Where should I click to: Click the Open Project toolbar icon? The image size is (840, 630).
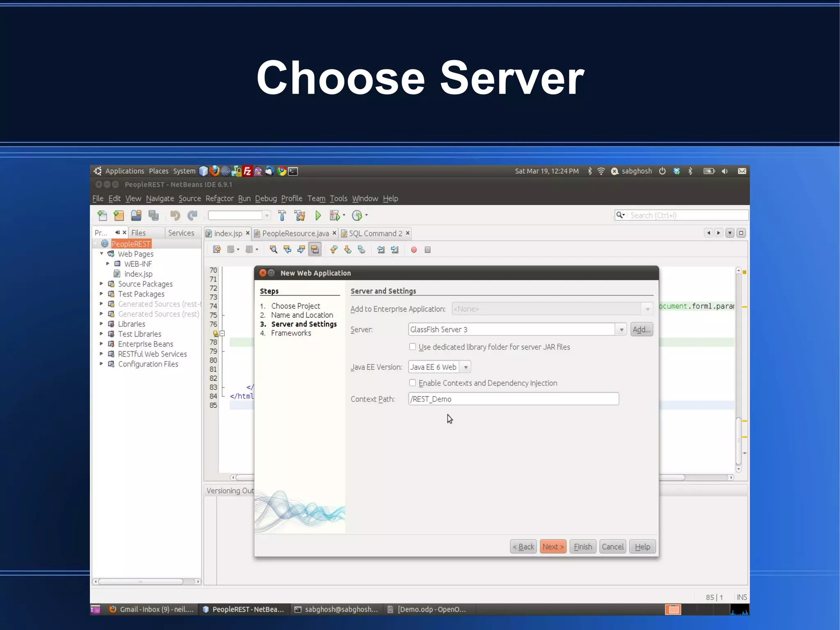coord(136,215)
